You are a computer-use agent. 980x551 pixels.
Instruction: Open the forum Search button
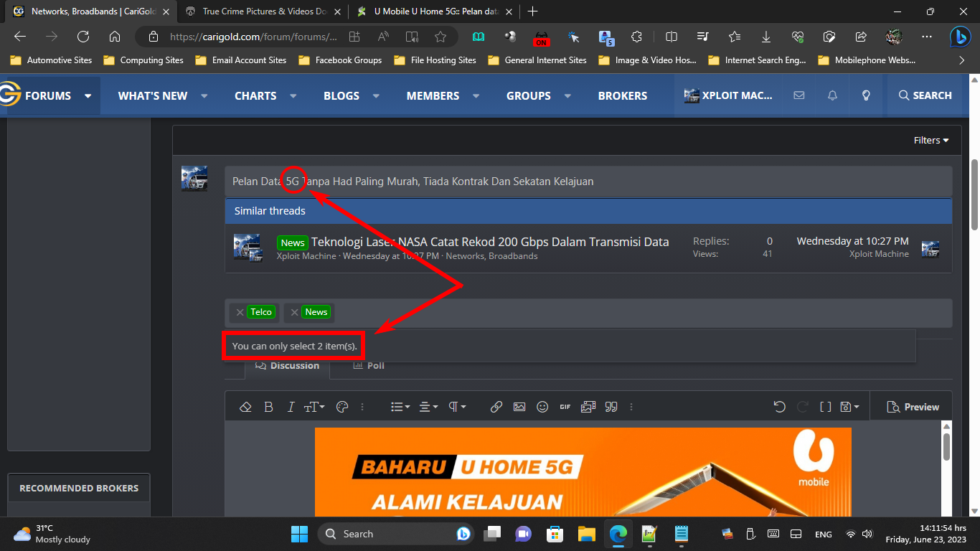click(925, 95)
